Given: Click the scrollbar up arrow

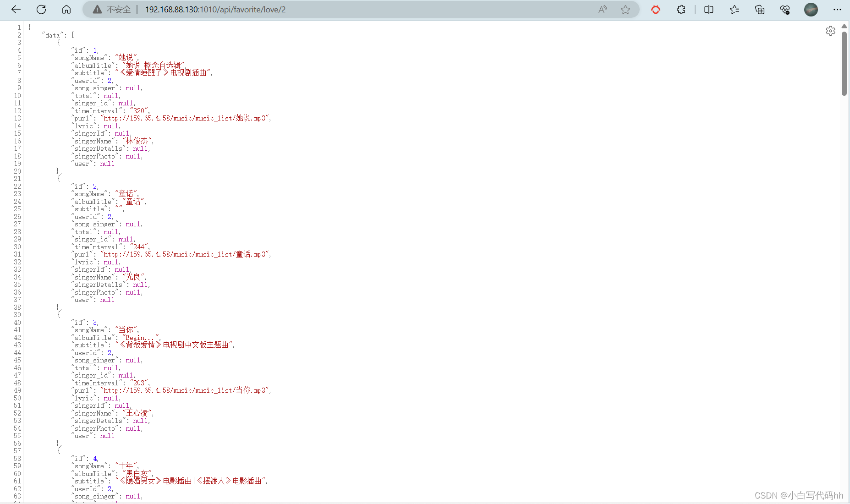Looking at the screenshot, I should click(x=845, y=26).
